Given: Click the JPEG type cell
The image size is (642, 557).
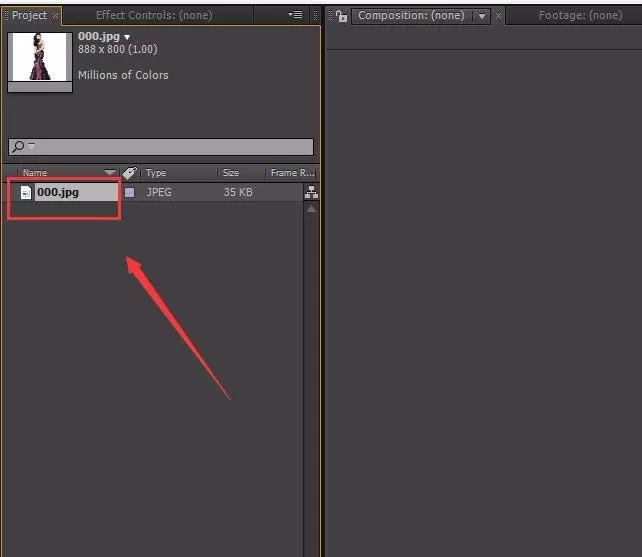Looking at the screenshot, I should pyautogui.click(x=159, y=192).
